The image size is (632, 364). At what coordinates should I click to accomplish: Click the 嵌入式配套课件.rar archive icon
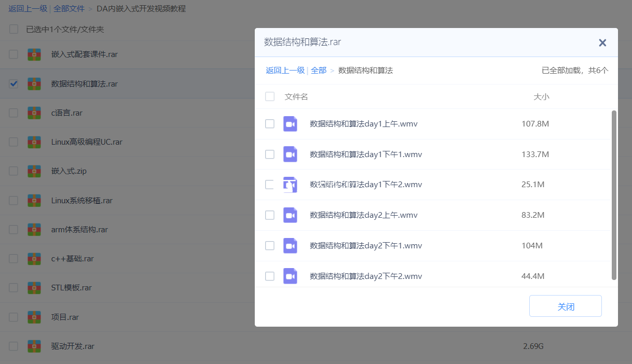[x=34, y=54]
